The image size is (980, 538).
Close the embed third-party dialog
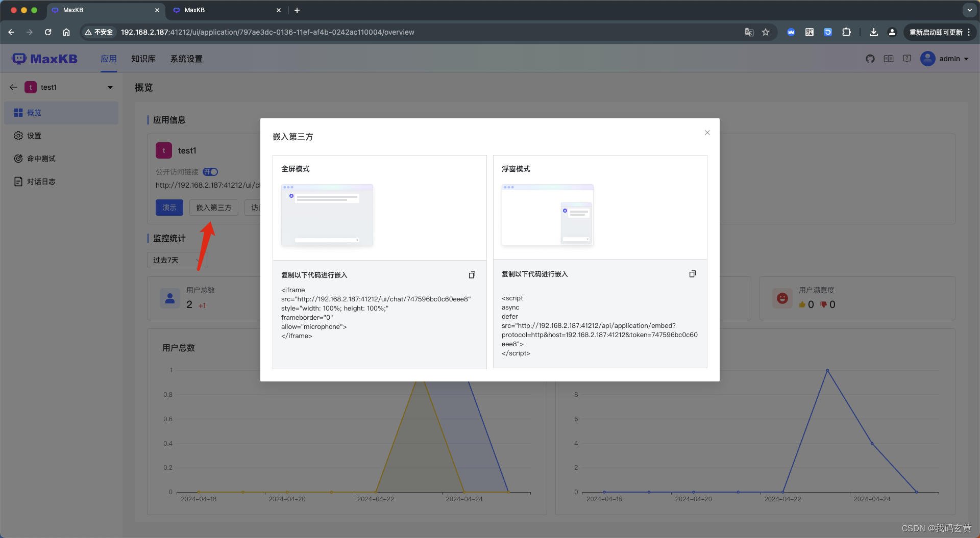pos(707,133)
